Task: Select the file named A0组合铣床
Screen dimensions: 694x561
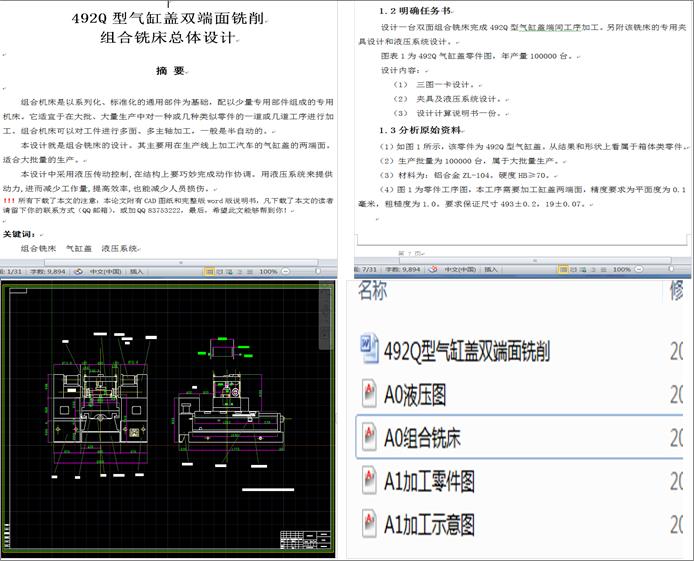Action: coord(422,438)
